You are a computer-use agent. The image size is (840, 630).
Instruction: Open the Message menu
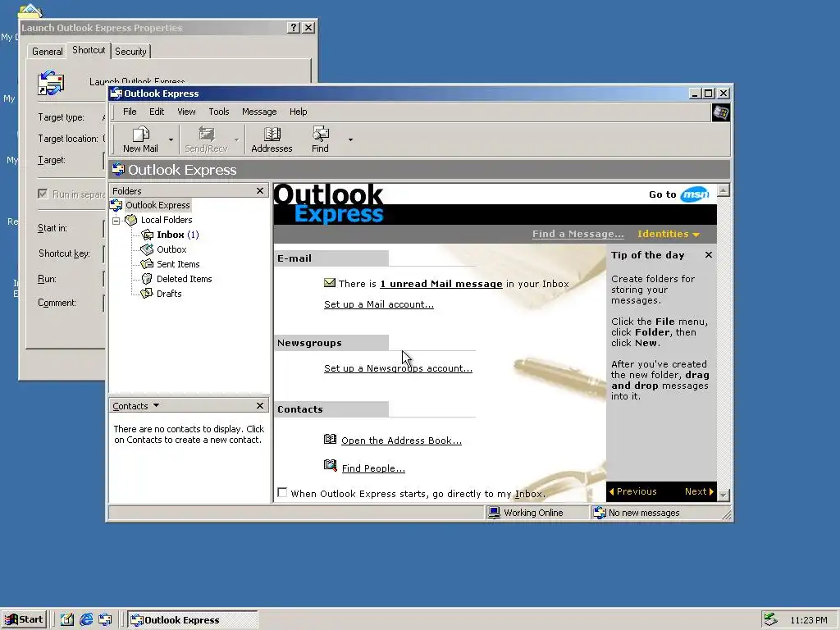259,112
